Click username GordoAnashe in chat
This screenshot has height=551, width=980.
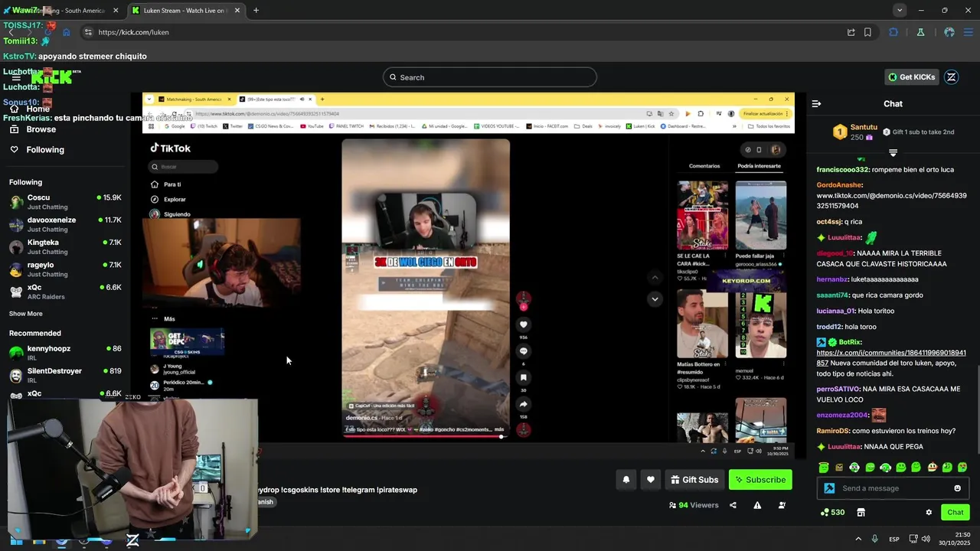coord(839,185)
